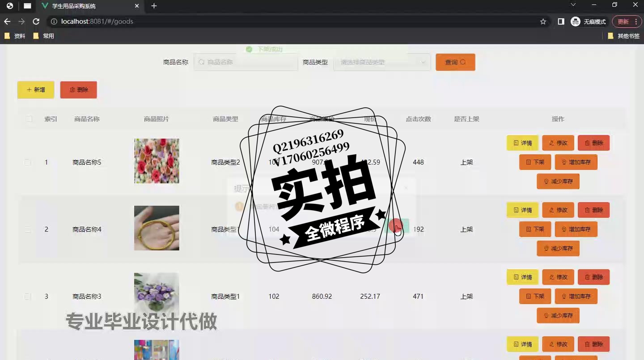Select the click count 471

418,296
